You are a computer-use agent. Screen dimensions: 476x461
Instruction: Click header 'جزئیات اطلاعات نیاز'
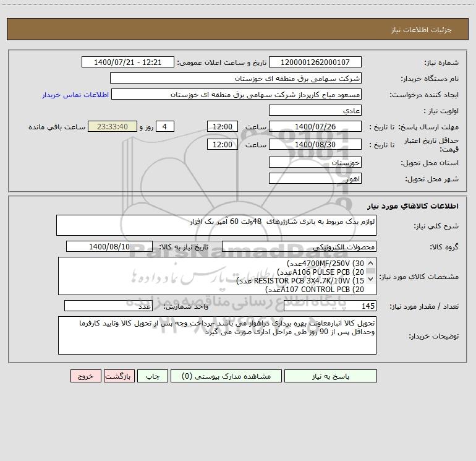422,30
